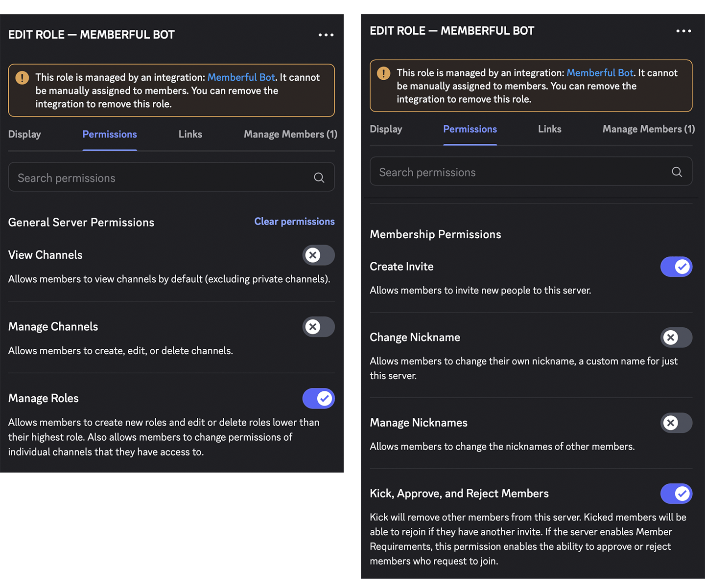Click the search magnifier icon in left panel
The height and width of the screenshot is (588, 705).
(x=319, y=178)
